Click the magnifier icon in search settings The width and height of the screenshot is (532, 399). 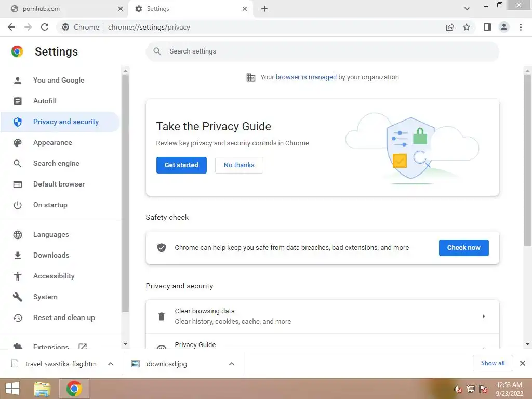(x=157, y=51)
